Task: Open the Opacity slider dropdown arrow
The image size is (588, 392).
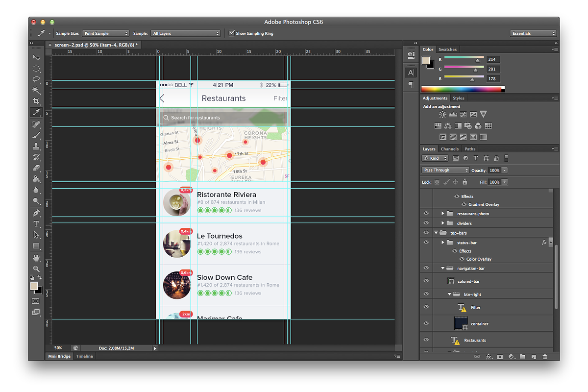Action: coord(505,170)
